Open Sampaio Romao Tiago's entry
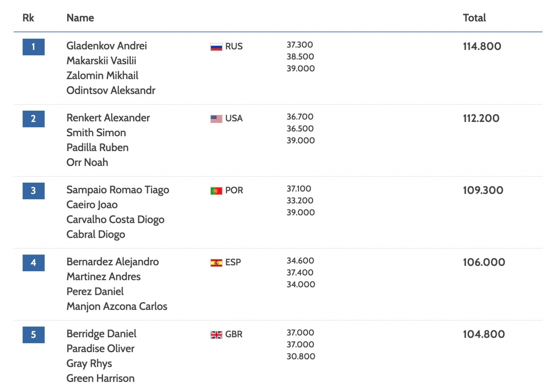The width and height of the screenshot is (555, 392). pyautogui.click(x=118, y=190)
